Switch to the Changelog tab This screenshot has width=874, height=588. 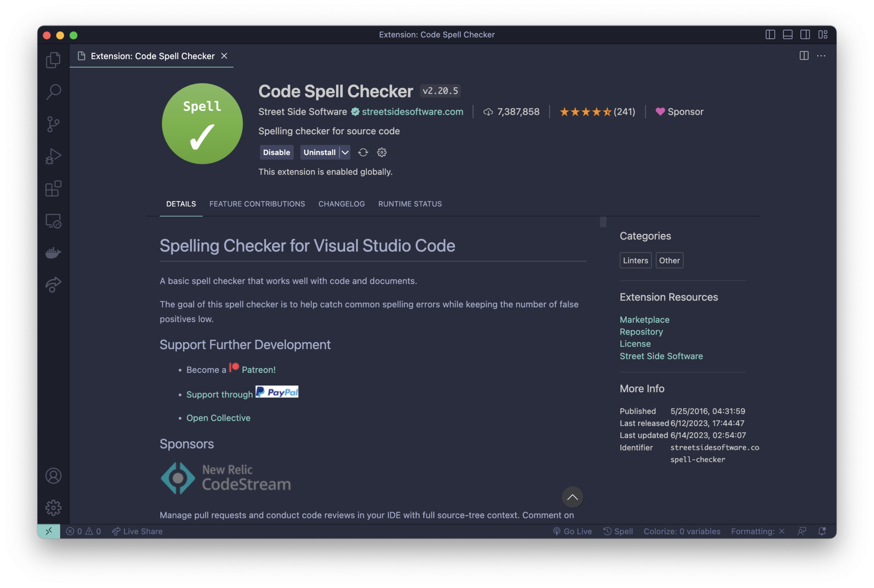click(341, 204)
